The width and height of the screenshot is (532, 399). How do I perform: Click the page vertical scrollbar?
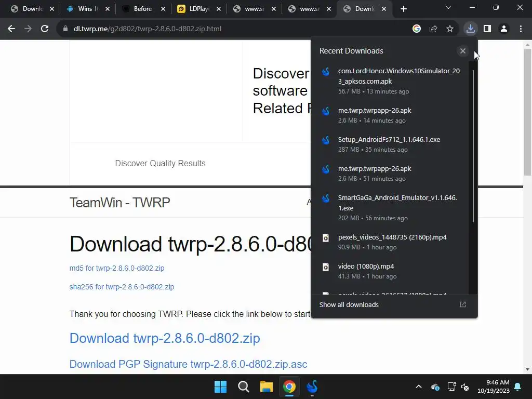[527, 112]
